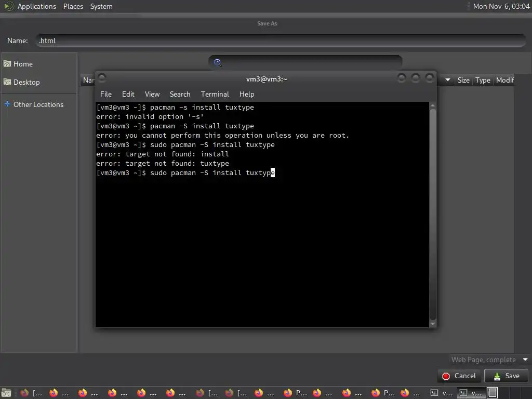The height and width of the screenshot is (399, 532).
Task: Click the text 'error: invalid option '-s''
Action: (150, 117)
